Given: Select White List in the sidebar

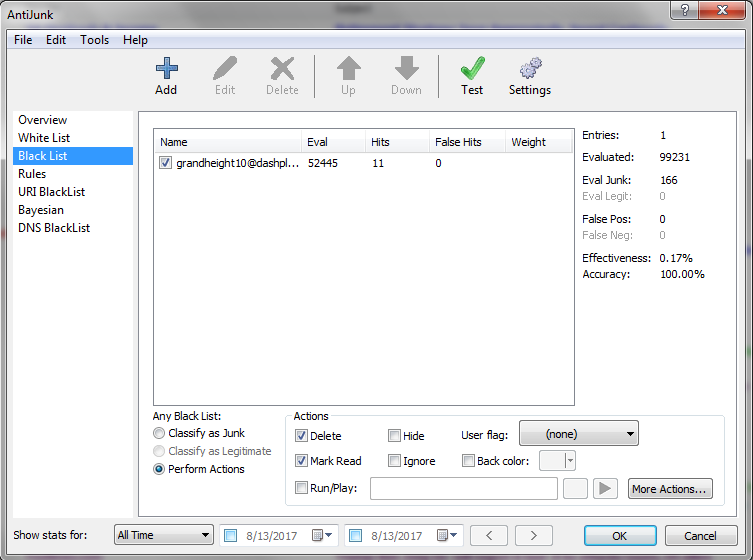Looking at the screenshot, I should coord(73,138).
